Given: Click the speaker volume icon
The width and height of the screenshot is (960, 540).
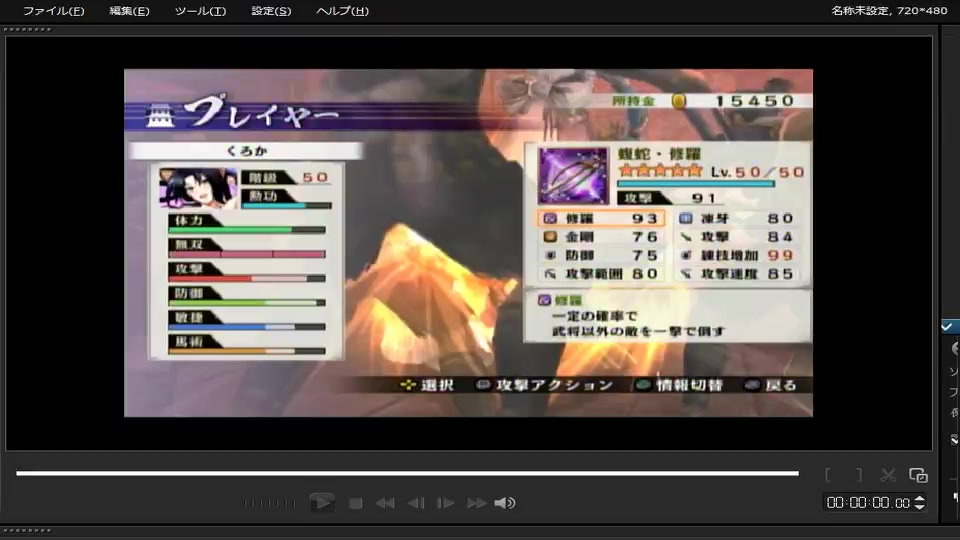Looking at the screenshot, I should pyautogui.click(x=505, y=503).
